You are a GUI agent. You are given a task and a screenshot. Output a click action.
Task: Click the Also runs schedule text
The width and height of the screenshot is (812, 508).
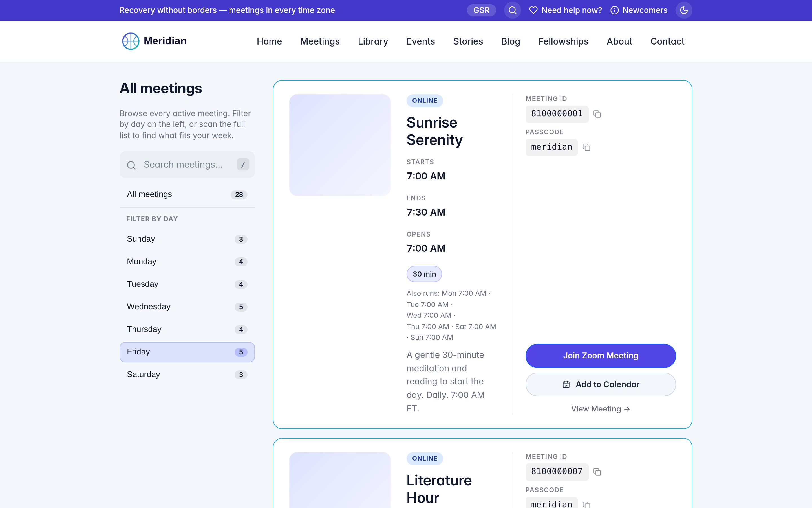pyautogui.click(x=451, y=315)
